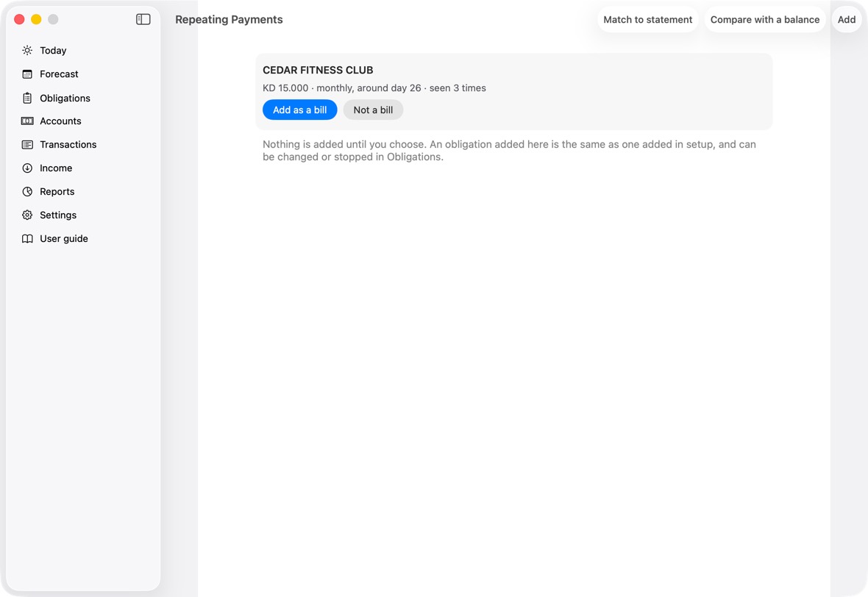Click Match to statement button
Viewport: 868px width, 597px height.
coord(647,19)
